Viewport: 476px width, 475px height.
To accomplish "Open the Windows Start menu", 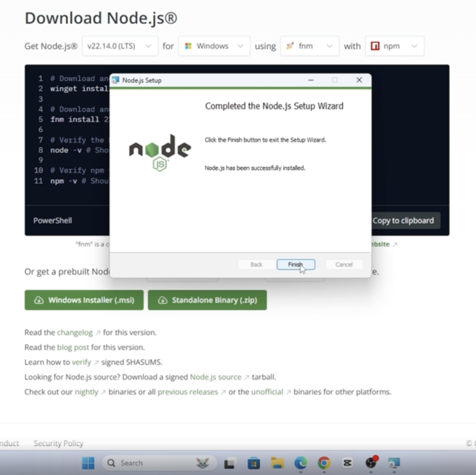I will (x=88, y=463).
